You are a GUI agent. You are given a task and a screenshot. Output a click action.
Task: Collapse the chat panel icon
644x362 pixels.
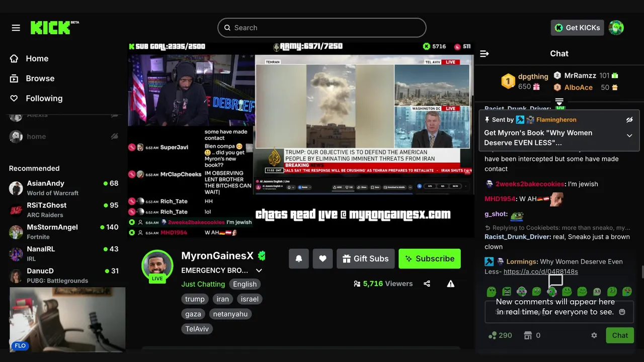pyautogui.click(x=485, y=54)
